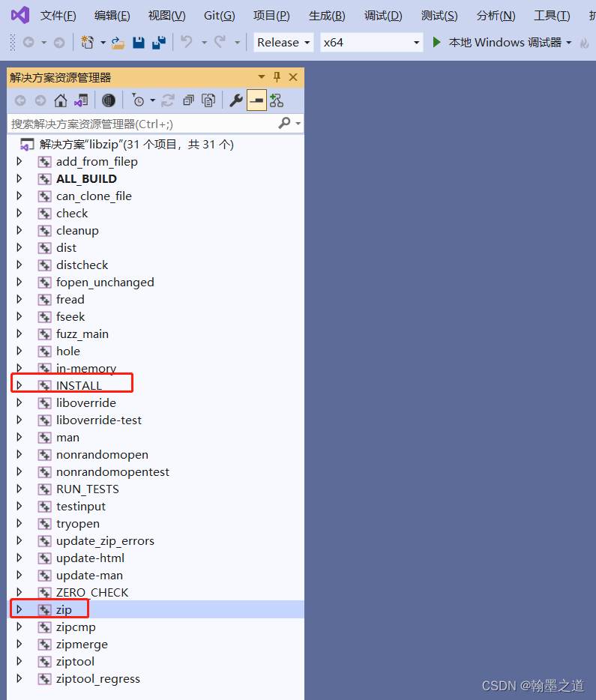Click Solution Explorer Home icon
Screen dimensions: 596x700
coord(61,100)
